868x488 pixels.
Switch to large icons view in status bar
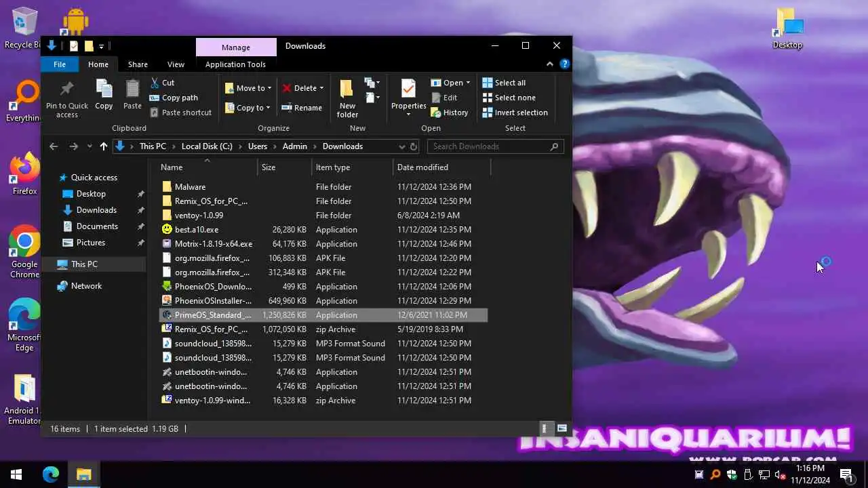(x=561, y=428)
